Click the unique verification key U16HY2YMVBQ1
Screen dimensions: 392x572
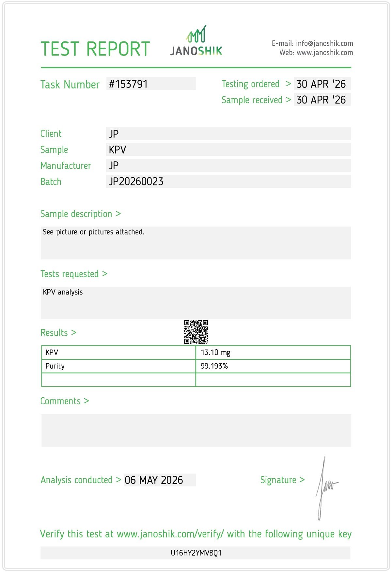click(196, 553)
